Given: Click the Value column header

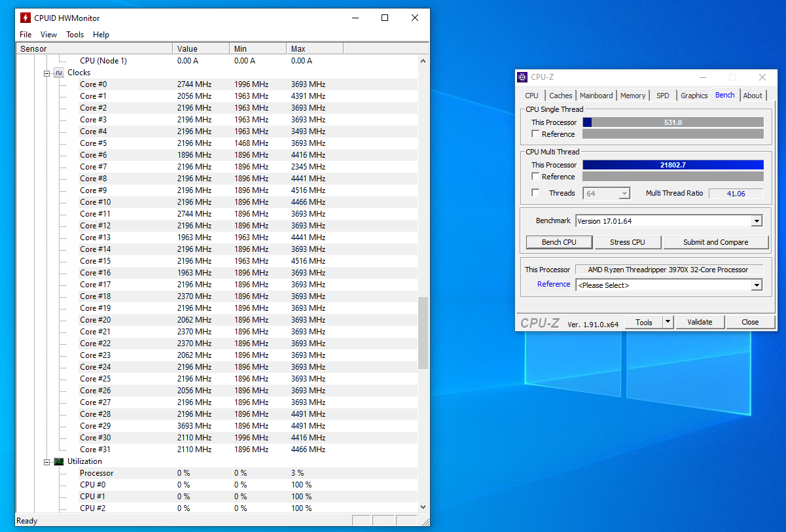Looking at the screenshot, I should point(202,49).
